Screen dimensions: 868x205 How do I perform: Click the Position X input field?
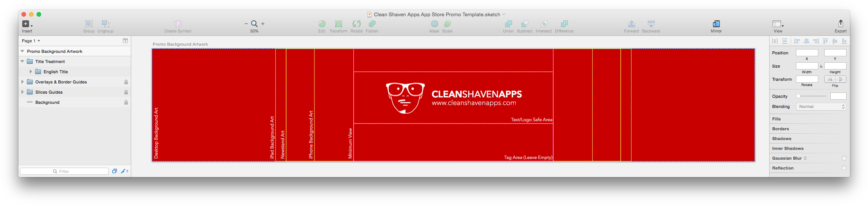pos(807,52)
